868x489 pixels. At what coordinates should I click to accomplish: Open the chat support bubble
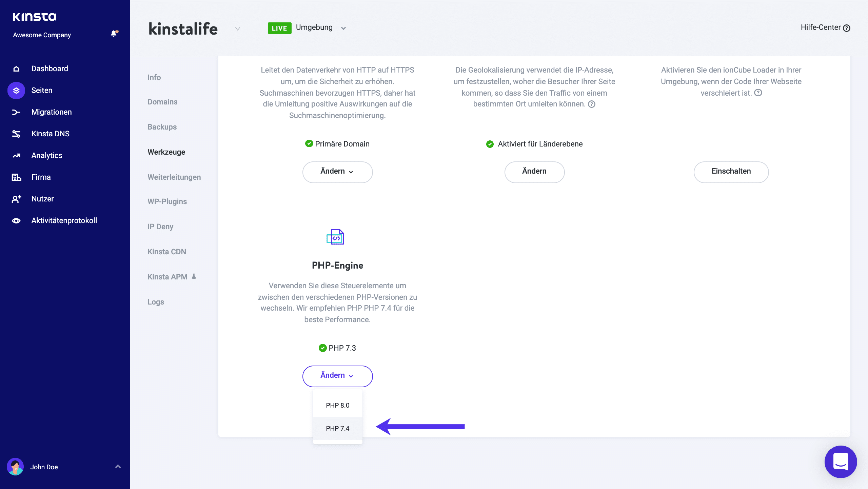pyautogui.click(x=841, y=462)
